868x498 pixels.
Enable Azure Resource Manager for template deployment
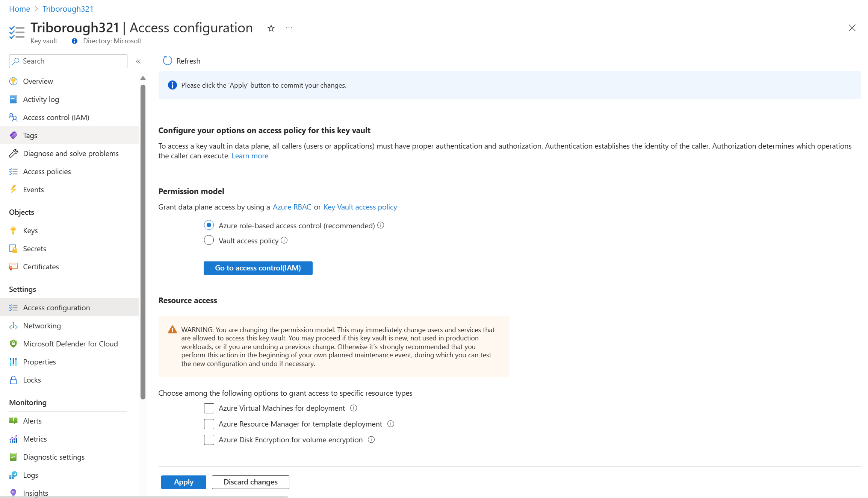(209, 424)
